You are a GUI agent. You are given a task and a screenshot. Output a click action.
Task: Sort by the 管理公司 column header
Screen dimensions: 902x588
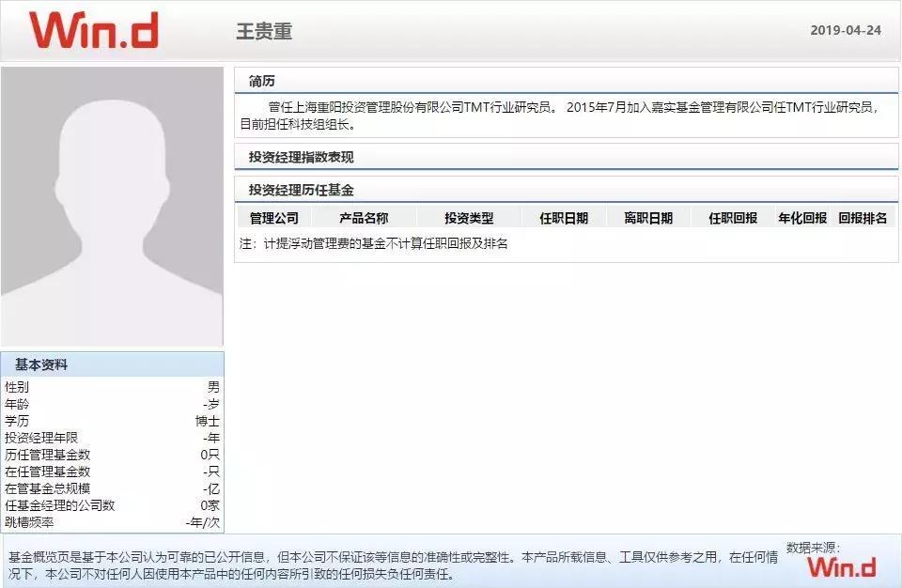click(275, 217)
